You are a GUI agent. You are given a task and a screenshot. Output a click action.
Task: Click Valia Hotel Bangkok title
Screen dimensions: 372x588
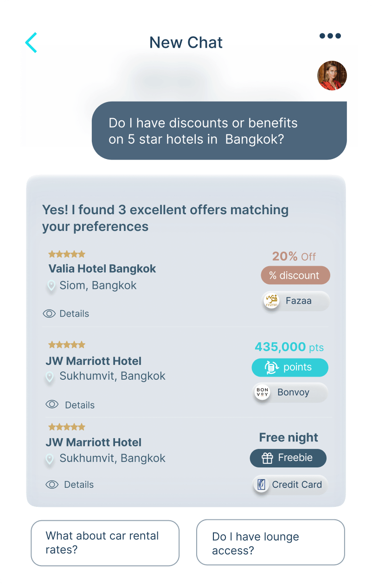102,269
